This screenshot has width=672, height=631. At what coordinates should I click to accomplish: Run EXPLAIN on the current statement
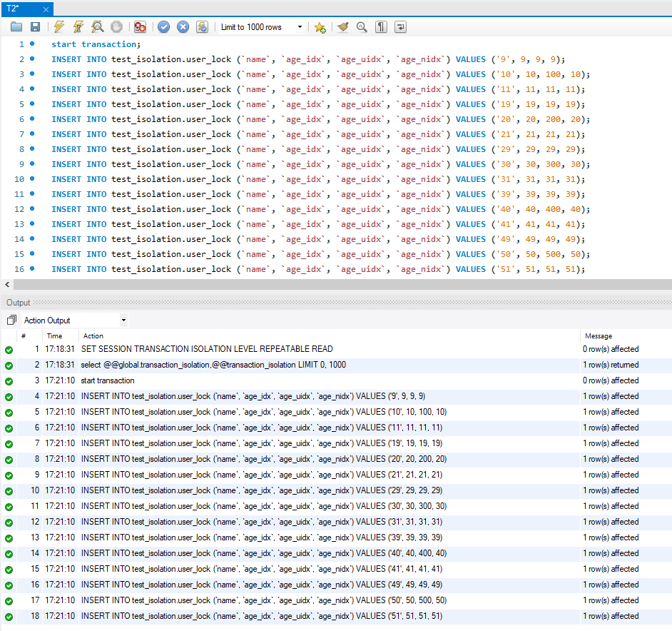pyautogui.click(x=97, y=27)
